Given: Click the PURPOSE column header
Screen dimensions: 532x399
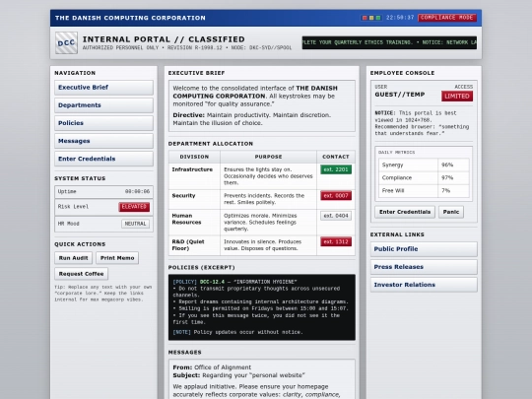Looking at the screenshot, I should 268,157.
